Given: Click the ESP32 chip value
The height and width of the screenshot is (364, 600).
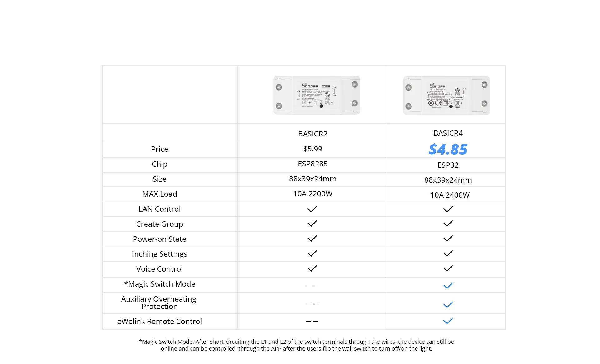Looking at the screenshot, I should coord(448,165).
